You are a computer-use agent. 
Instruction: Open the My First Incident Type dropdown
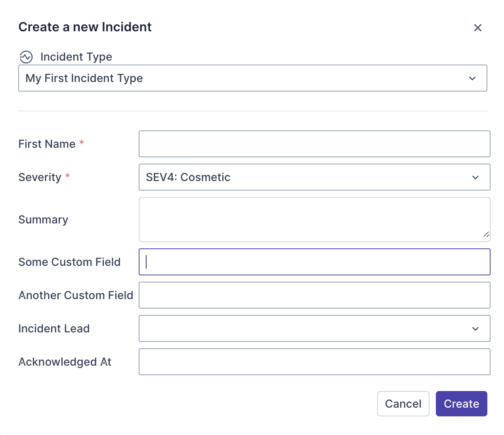(x=252, y=78)
